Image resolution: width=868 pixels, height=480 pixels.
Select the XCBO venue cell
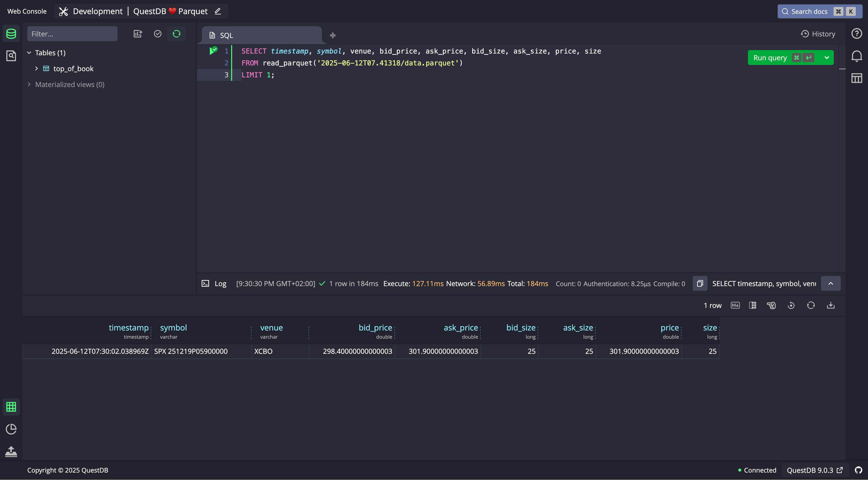coord(280,351)
